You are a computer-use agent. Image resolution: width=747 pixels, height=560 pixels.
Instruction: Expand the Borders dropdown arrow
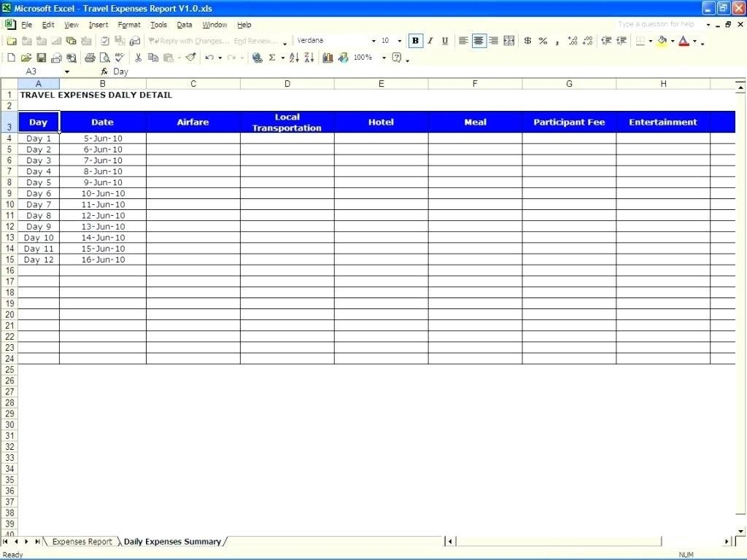point(651,41)
